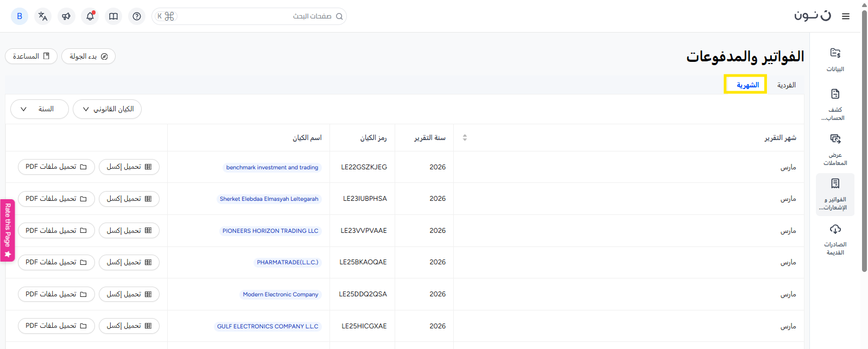This screenshot has height=349, width=868.
Task: Open الصادرات القديمة in the sidebar
Action: (x=835, y=239)
